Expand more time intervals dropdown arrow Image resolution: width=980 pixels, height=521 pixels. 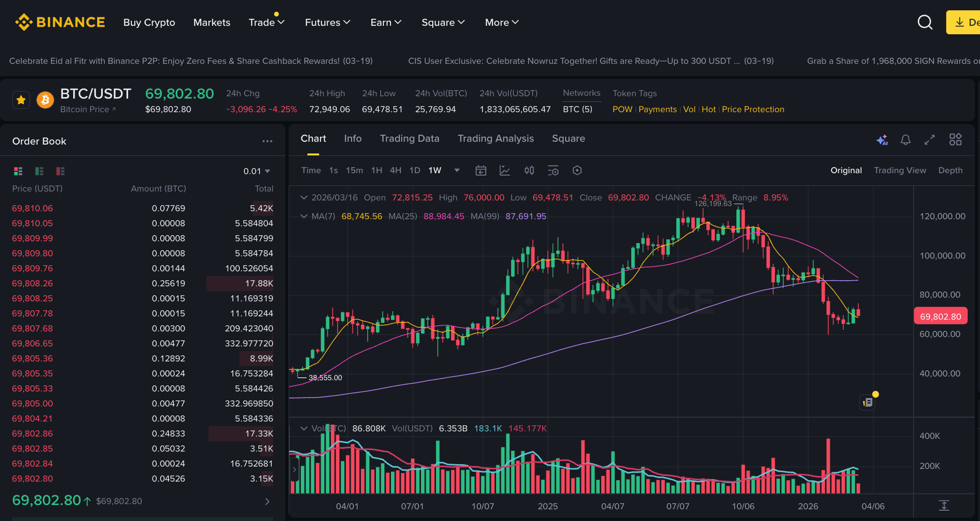pos(457,170)
